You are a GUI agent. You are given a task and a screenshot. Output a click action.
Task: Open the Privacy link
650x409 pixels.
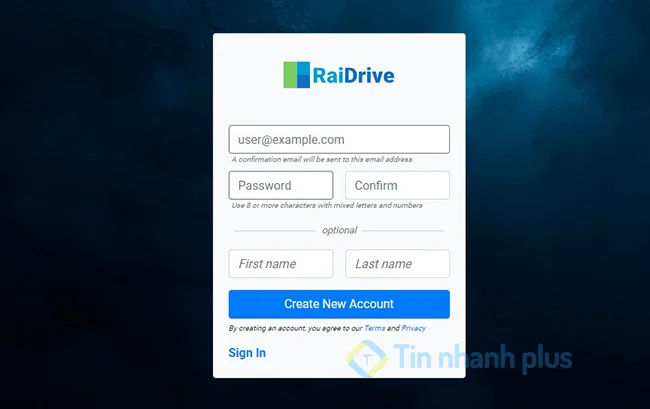pyautogui.click(x=413, y=328)
